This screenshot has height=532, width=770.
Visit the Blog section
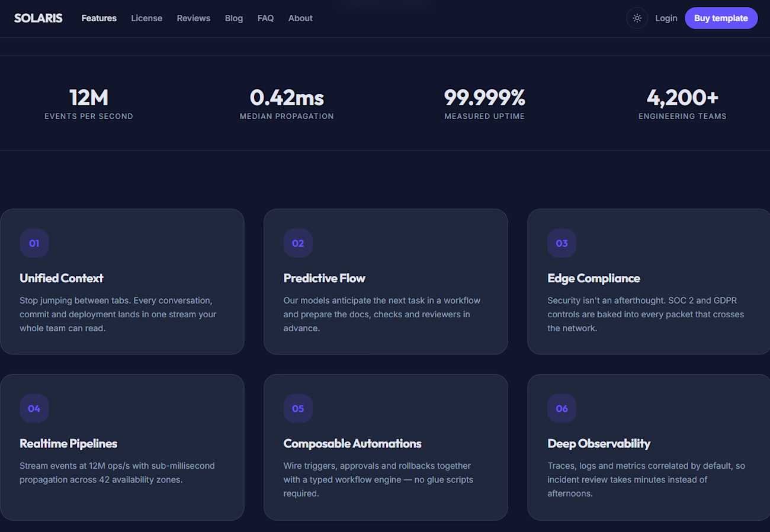coord(234,18)
